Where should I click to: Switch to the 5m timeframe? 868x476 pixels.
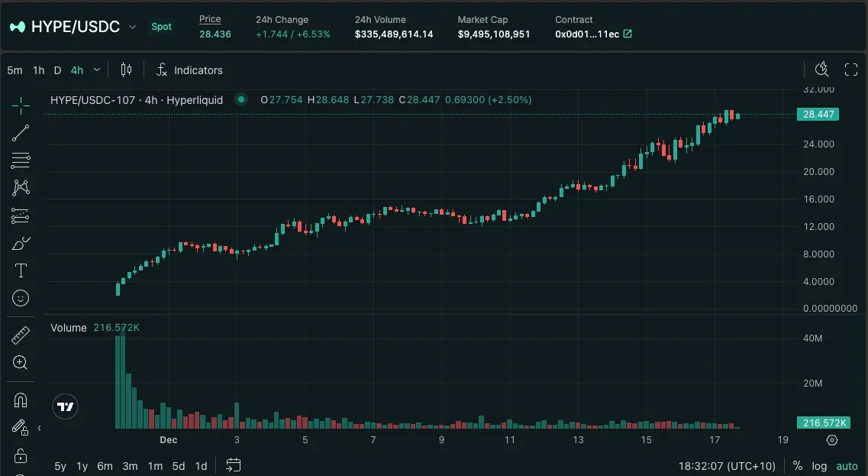point(15,70)
